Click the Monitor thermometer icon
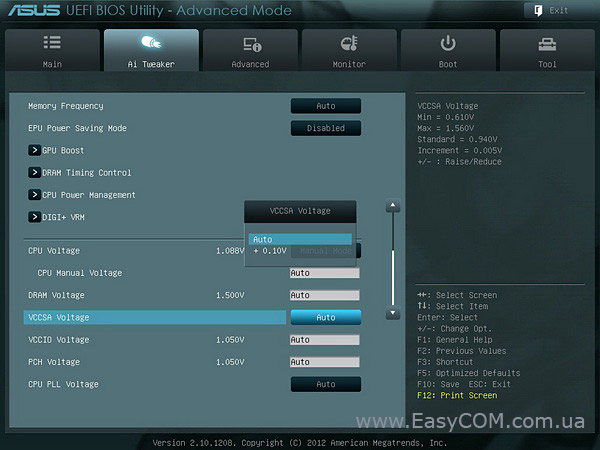 point(349,43)
